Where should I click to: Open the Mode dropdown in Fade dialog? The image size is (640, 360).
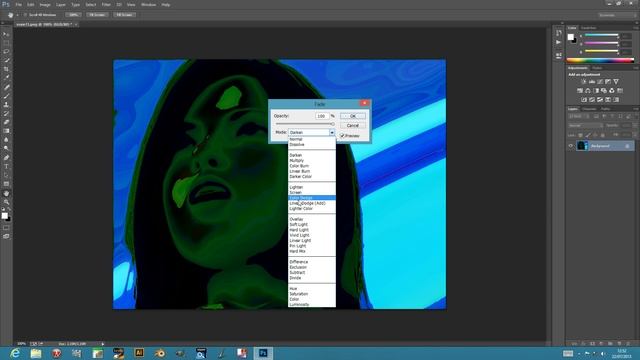click(x=332, y=132)
